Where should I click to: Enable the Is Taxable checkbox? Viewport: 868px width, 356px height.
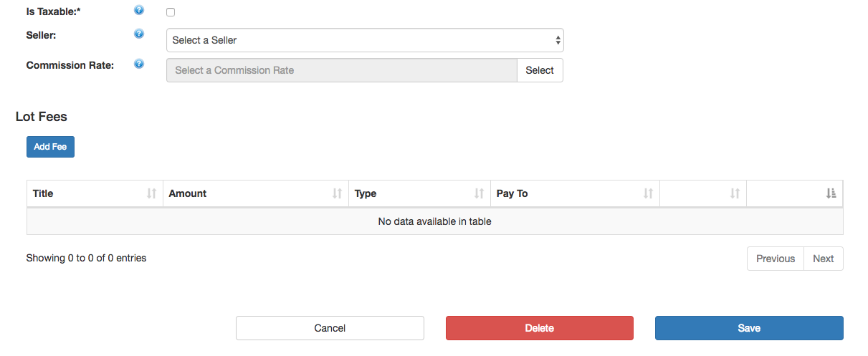171,12
